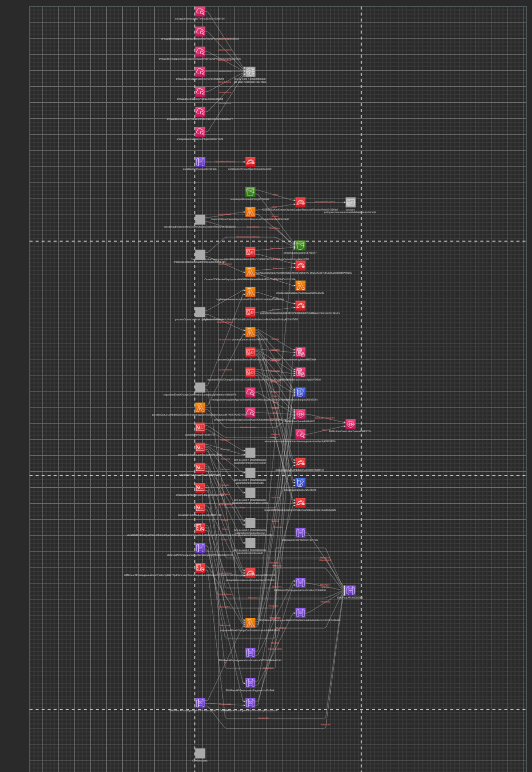The width and height of the screenshot is (532, 772).
Task: Click the EMSRestAPIAccount API Gateway node
Action: pyautogui.click(x=200, y=162)
